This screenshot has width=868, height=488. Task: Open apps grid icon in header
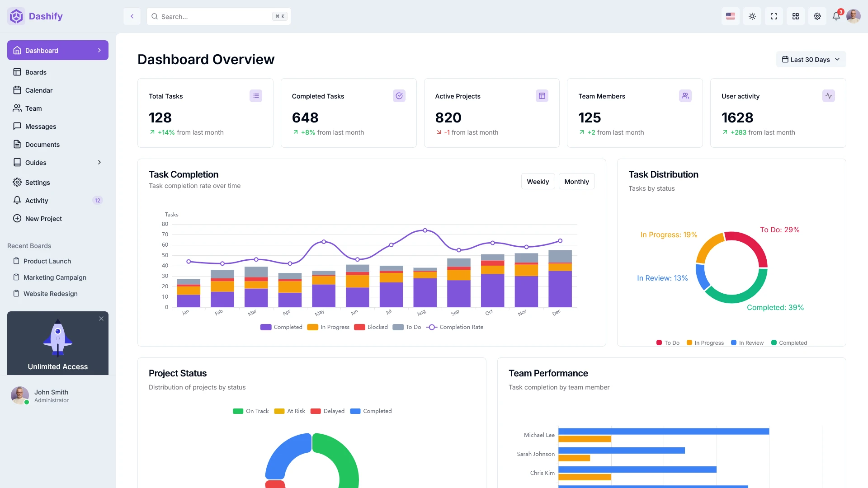796,16
